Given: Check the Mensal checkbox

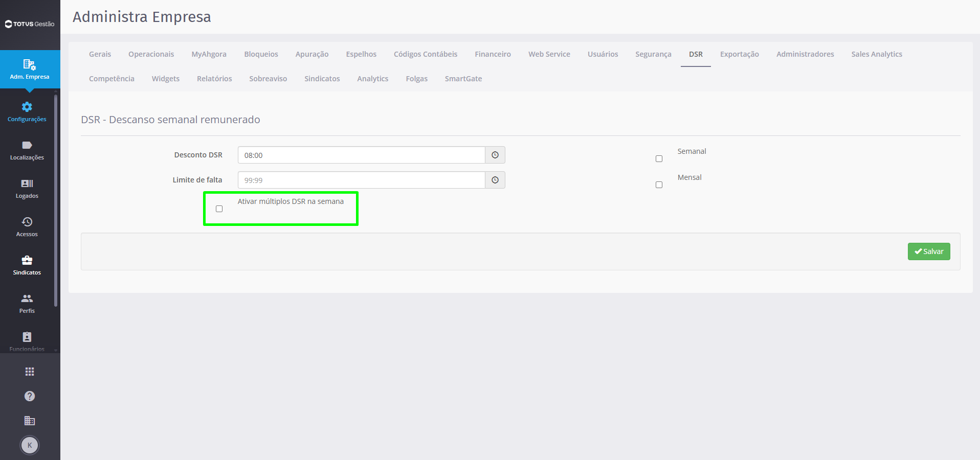Looking at the screenshot, I should coord(659,185).
